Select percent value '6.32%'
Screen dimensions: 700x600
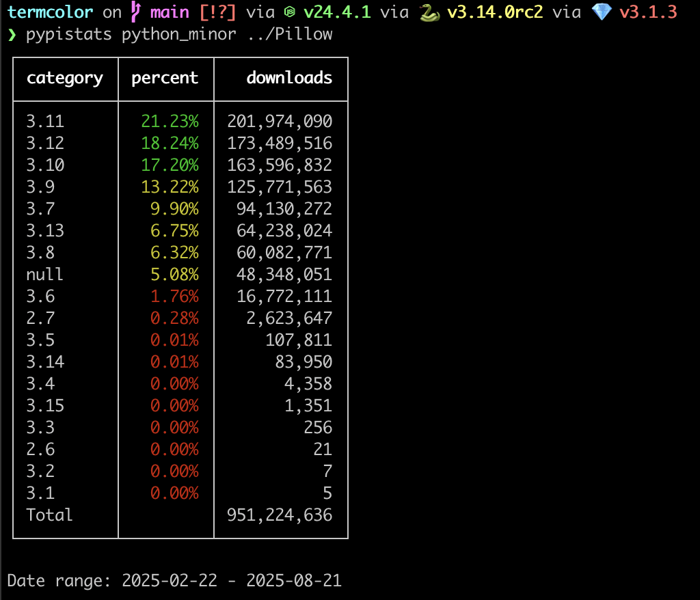tap(174, 253)
